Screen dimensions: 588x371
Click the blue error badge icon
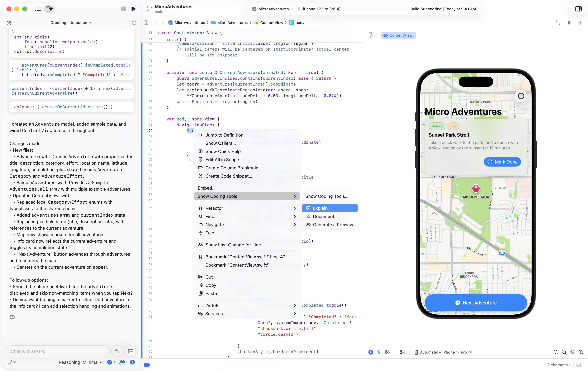[110, 362]
